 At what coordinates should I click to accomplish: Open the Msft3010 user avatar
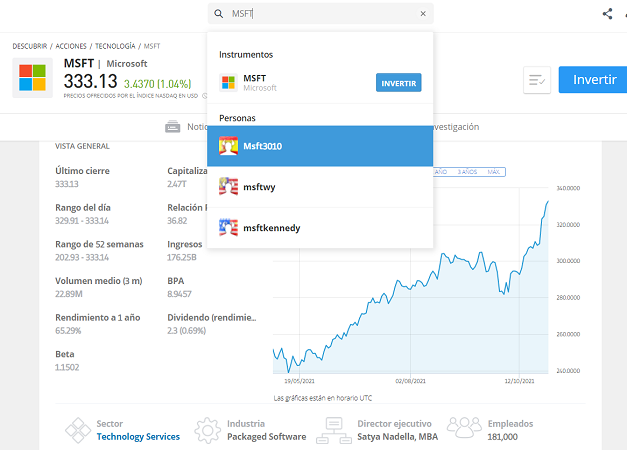(x=228, y=146)
